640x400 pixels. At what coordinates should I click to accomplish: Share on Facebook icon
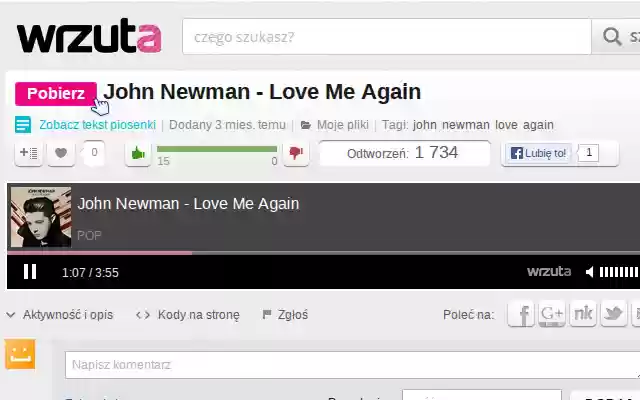(x=521, y=314)
